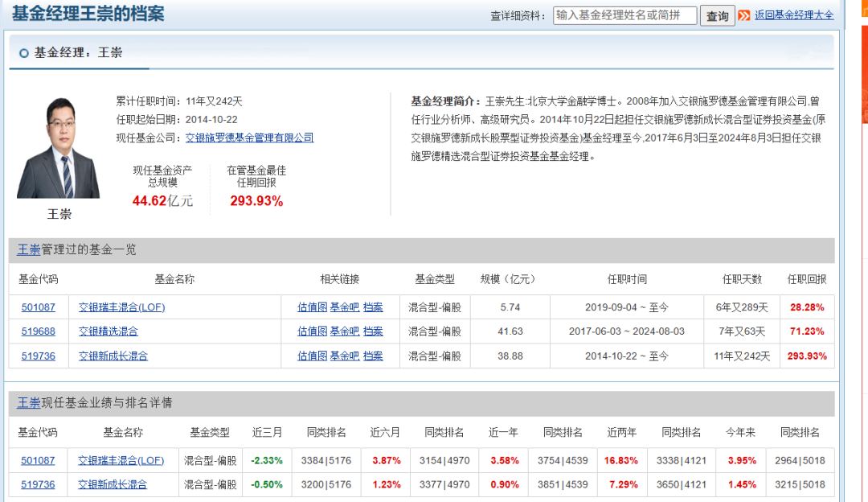Click the 近六月 column header
Image resolution: width=868 pixels, height=502 pixels.
(385, 432)
